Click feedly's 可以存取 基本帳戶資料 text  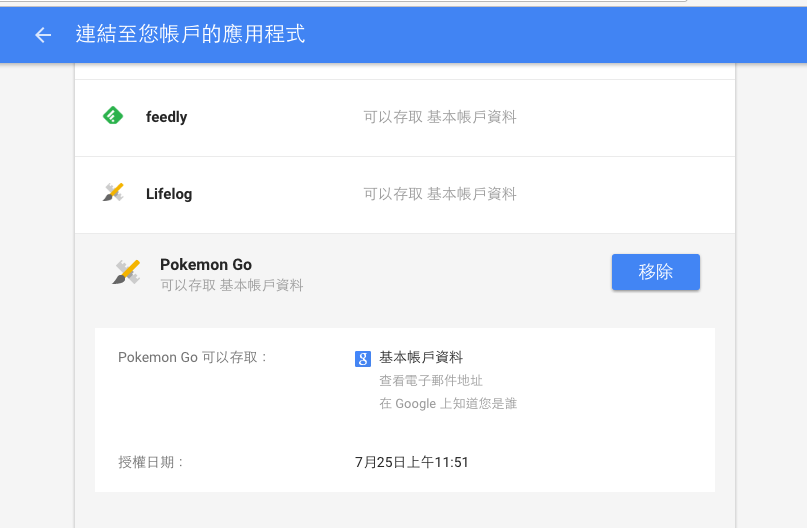tap(440, 117)
